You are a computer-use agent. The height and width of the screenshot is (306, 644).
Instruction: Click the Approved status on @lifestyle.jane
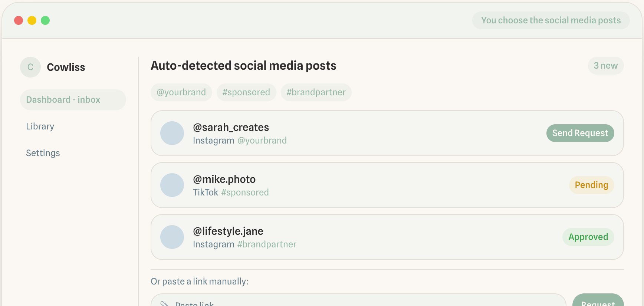588,237
